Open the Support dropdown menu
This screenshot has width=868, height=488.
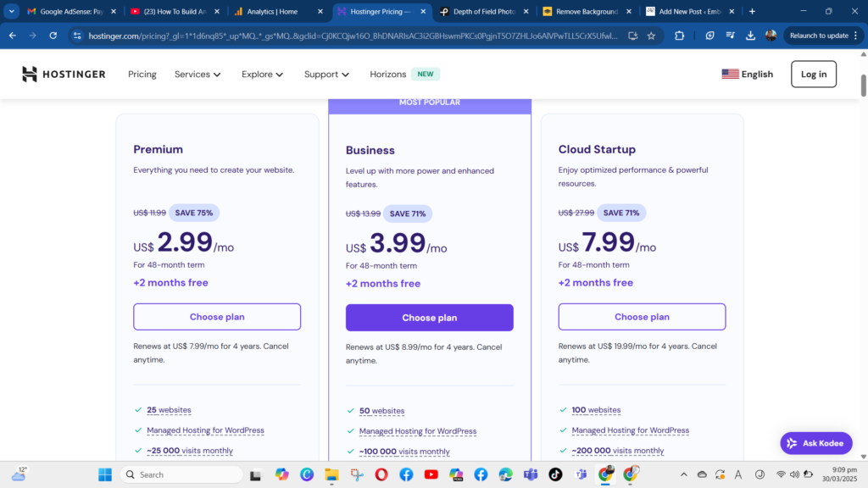[x=326, y=75]
